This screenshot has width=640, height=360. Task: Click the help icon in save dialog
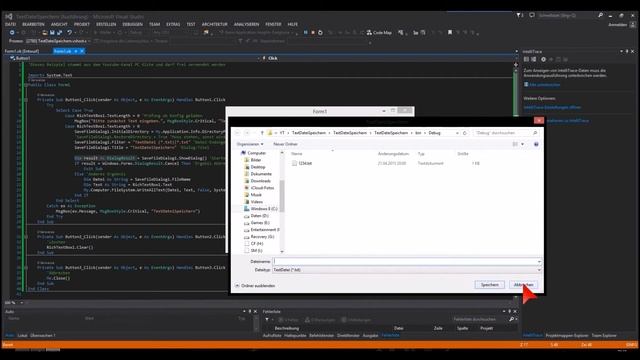click(x=536, y=144)
